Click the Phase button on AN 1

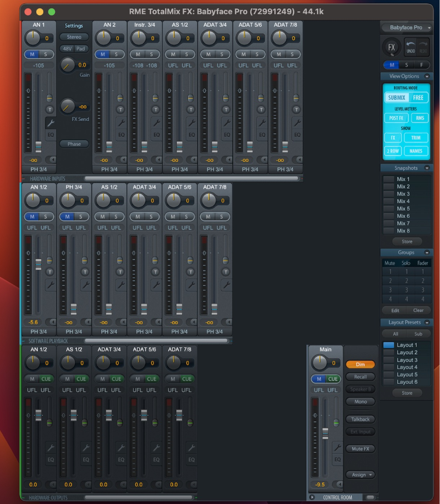coord(74,144)
